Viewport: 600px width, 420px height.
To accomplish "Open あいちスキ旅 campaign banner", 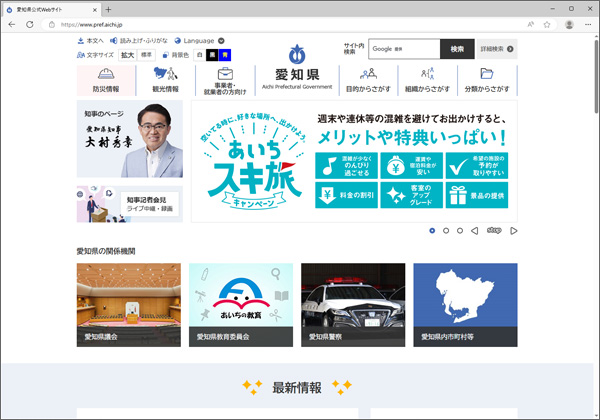I will 354,161.
